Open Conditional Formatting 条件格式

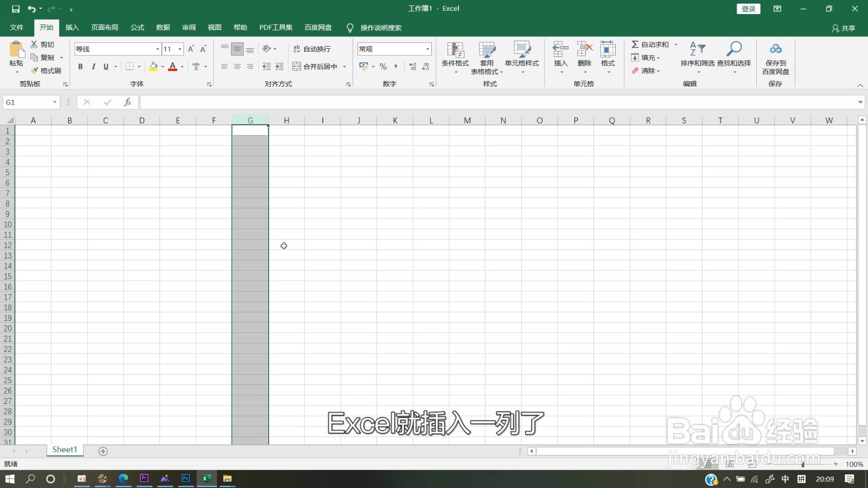point(455,57)
